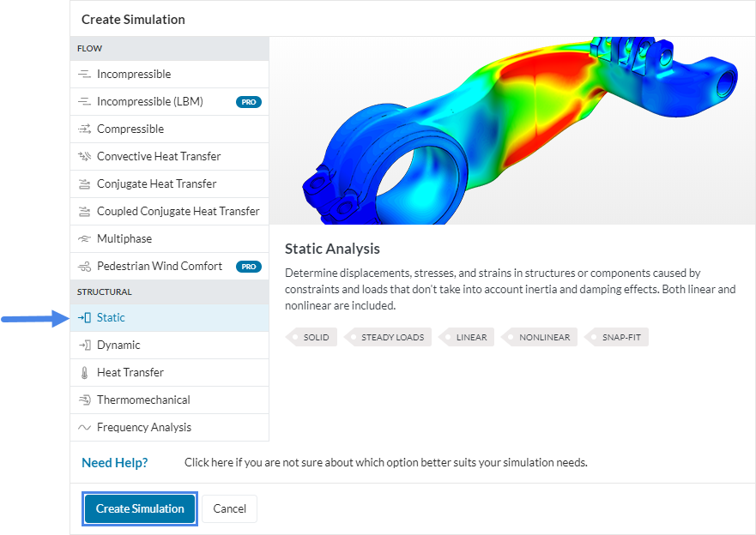
Task: Click the Multiphase analysis icon
Action: 84,239
